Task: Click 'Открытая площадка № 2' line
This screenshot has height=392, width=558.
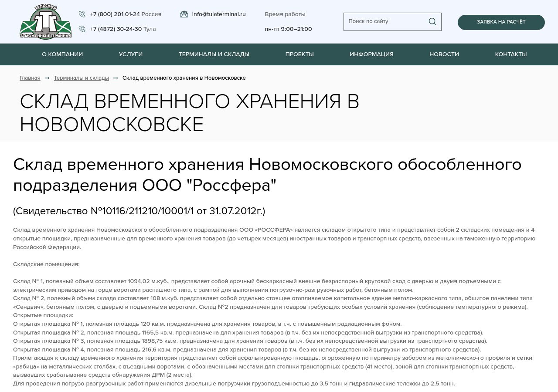Action: 248,332
